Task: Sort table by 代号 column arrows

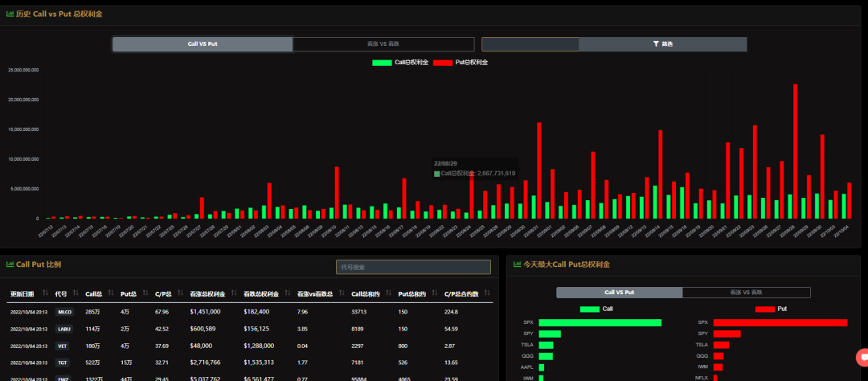Action: (x=76, y=293)
